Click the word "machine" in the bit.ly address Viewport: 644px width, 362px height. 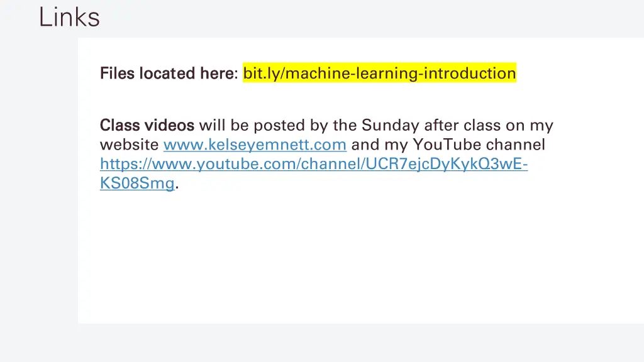(318, 74)
